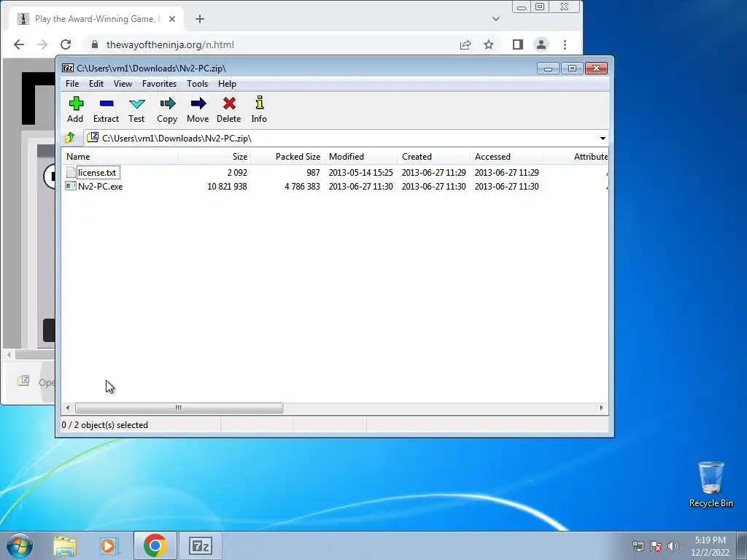Sort by the Packed Size column

tap(287, 157)
